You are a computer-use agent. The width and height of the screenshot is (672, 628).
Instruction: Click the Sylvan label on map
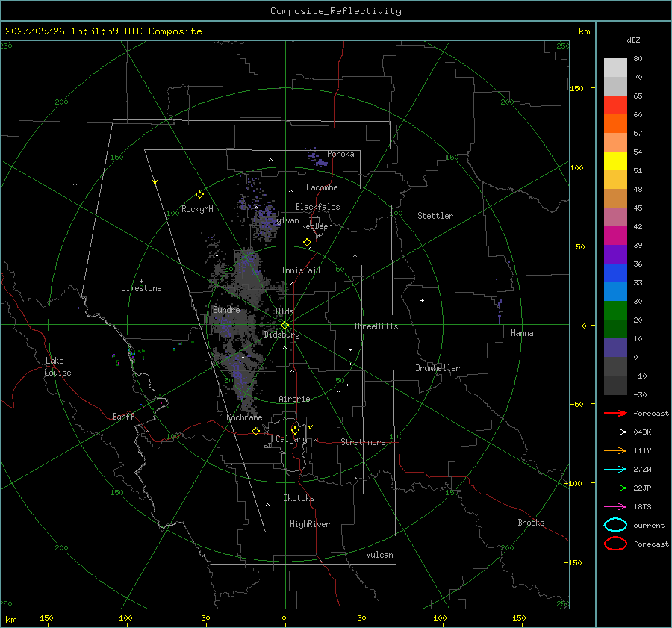click(285, 220)
